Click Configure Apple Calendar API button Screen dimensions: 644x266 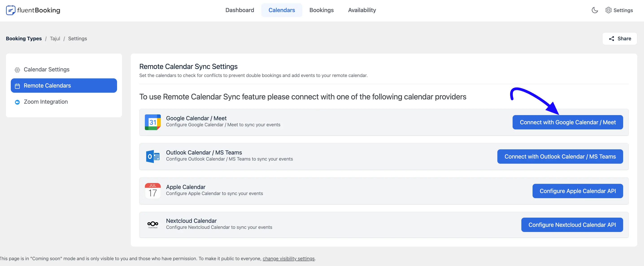click(577, 191)
